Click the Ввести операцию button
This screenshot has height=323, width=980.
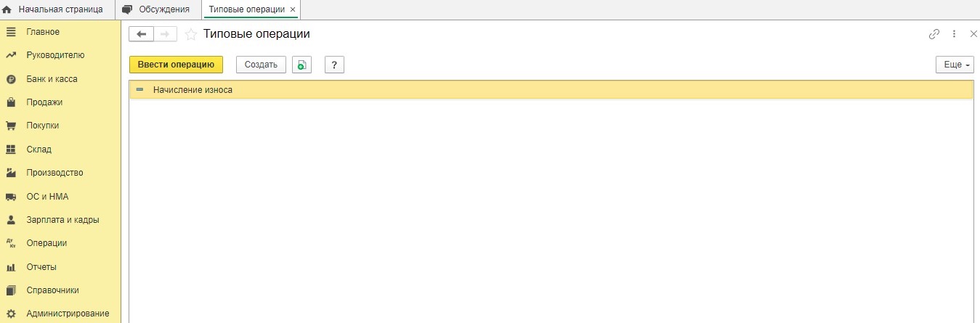click(176, 65)
